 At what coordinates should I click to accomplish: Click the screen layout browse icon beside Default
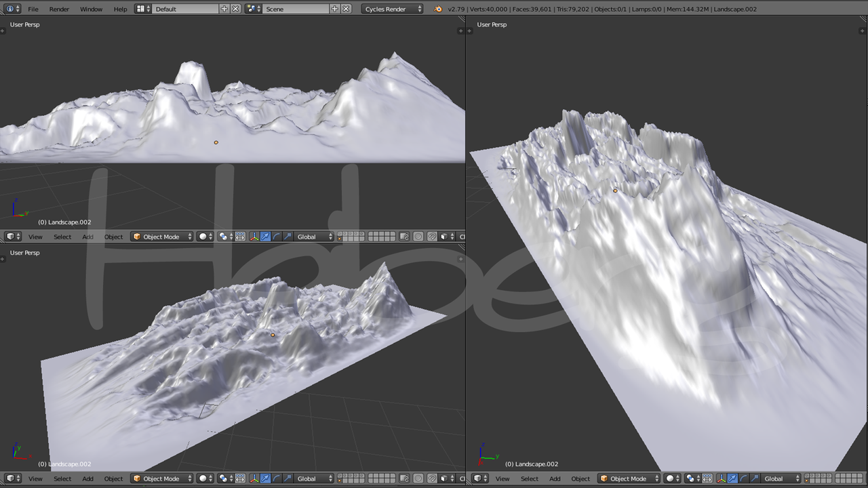click(x=143, y=9)
